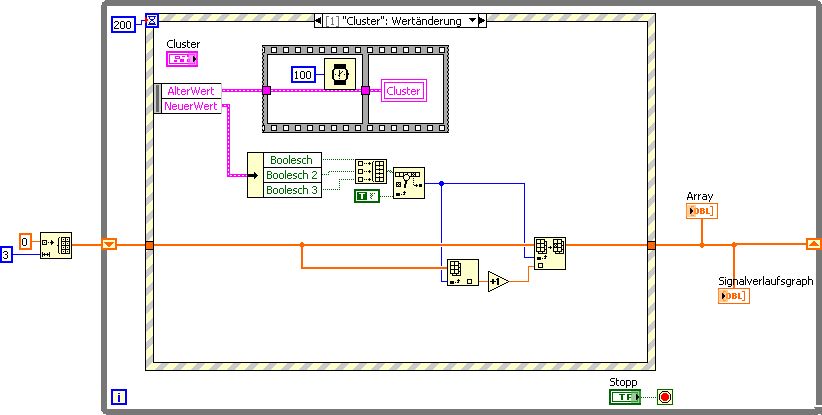
Task: Go to previous event case arrow
Action: tap(318, 21)
